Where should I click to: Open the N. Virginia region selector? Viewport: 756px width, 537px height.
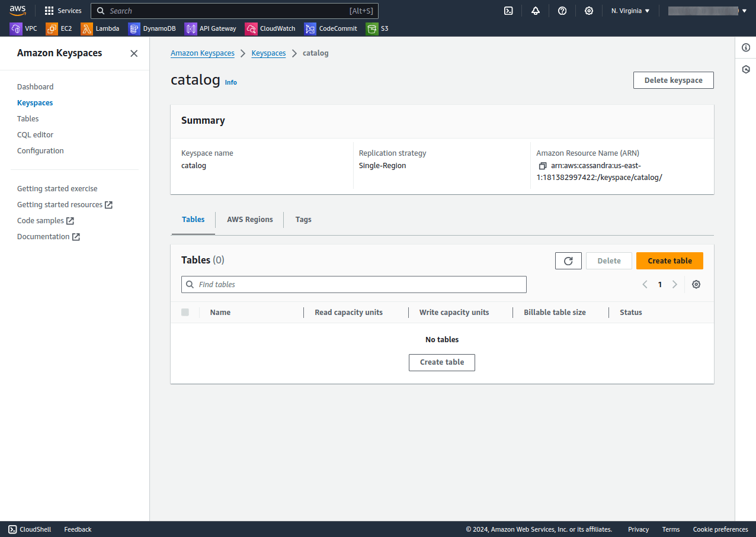click(x=630, y=11)
